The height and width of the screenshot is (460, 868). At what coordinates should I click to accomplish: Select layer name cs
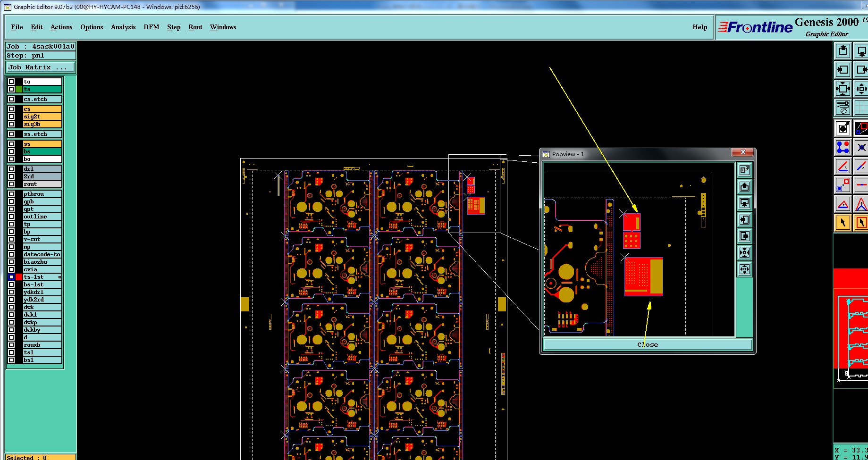tap(42, 109)
